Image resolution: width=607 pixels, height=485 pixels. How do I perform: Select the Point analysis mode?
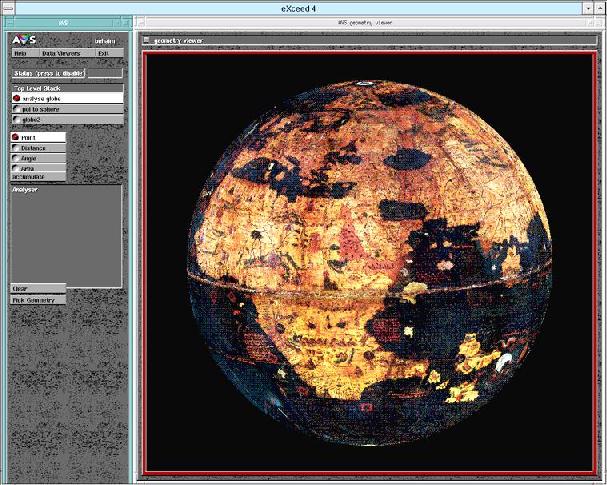pos(38,137)
